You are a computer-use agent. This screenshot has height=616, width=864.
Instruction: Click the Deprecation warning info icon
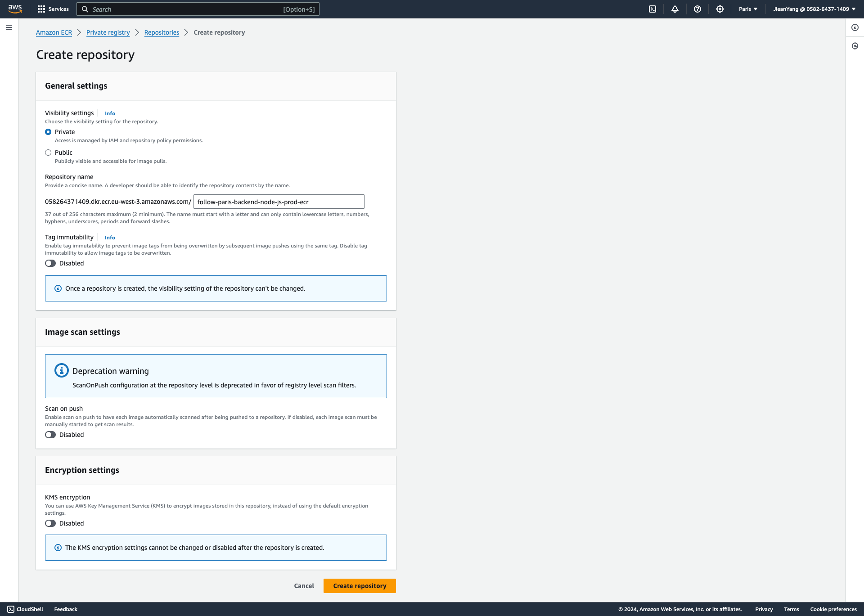point(62,370)
